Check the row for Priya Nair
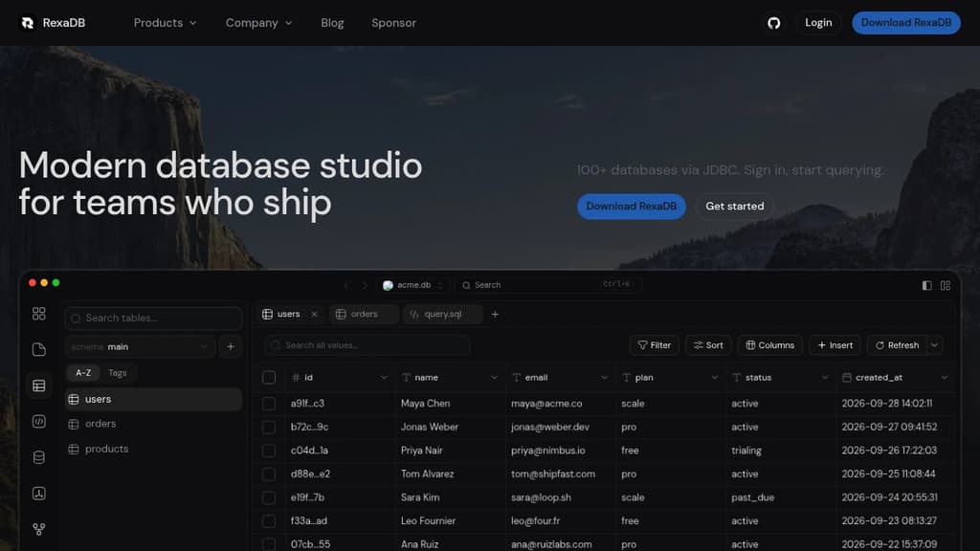 pyautogui.click(x=269, y=451)
